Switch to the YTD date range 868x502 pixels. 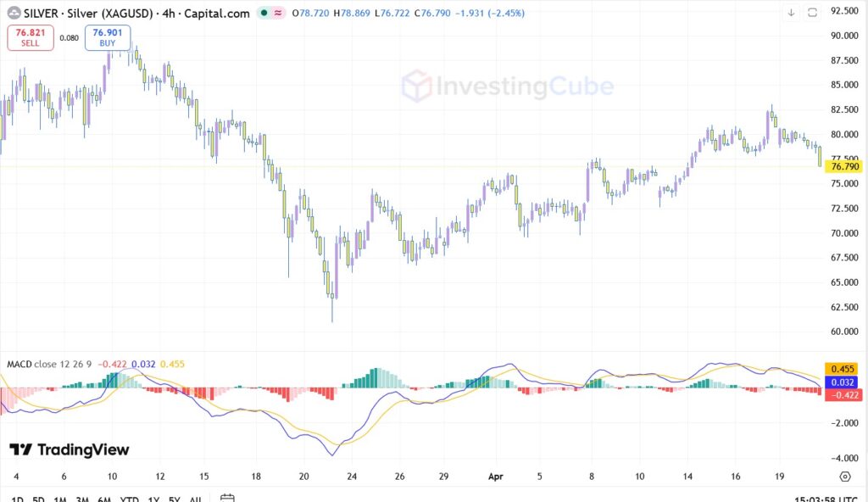[130, 499]
